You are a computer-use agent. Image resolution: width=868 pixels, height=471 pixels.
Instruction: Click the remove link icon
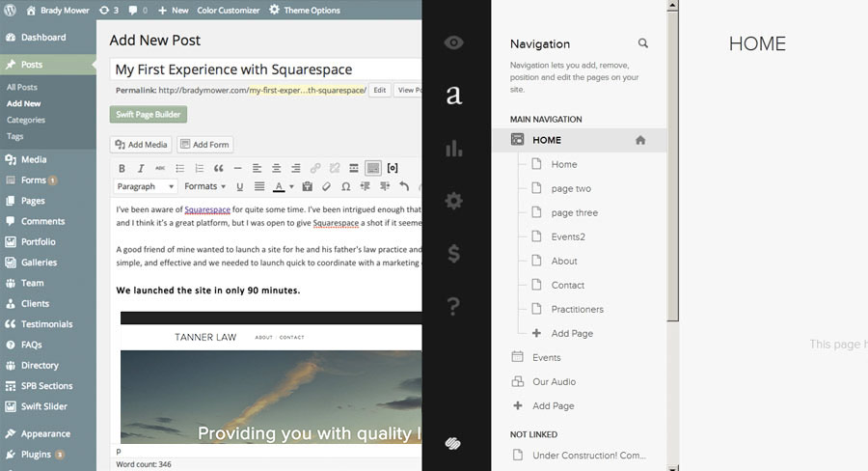[x=335, y=169]
